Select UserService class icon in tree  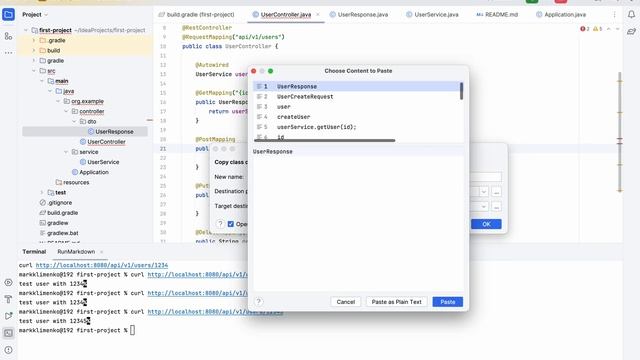(83, 162)
